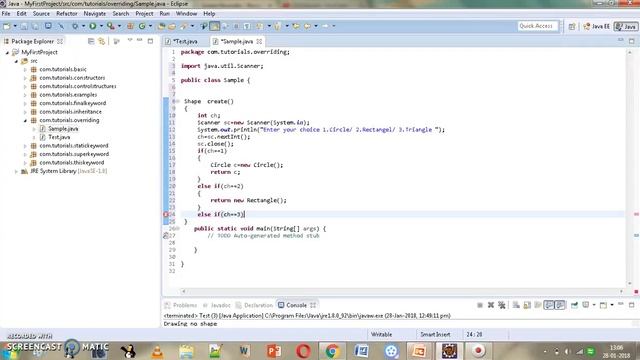The width and height of the screenshot is (640, 360).
Task: Open VLC from the taskbar
Action: click(157, 351)
